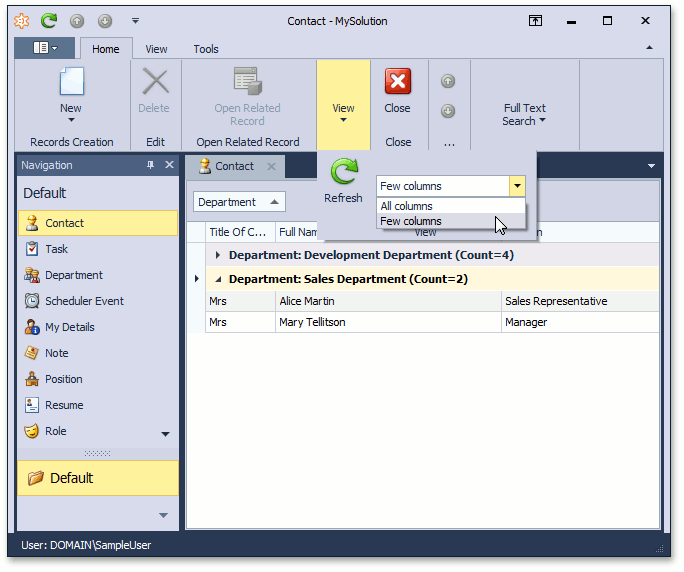Select Position in the Navigation list

98,379
